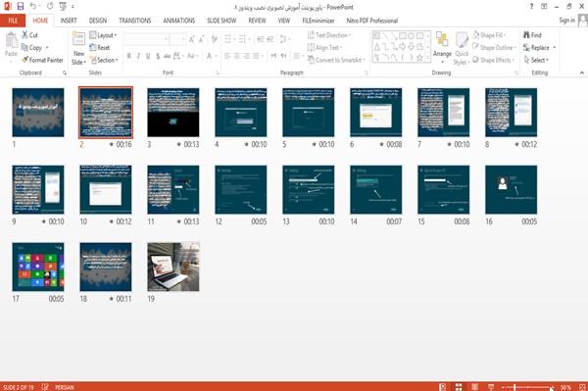
Task: Expand the Select dropdown in Editing
Action: pyautogui.click(x=536, y=60)
